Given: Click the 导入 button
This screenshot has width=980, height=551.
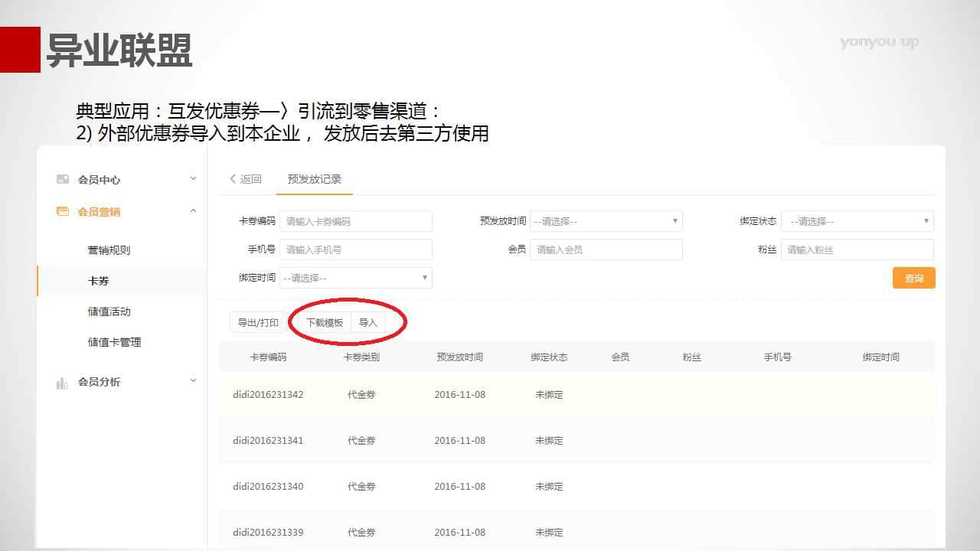Looking at the screenshot, I should tap(368, 323).
